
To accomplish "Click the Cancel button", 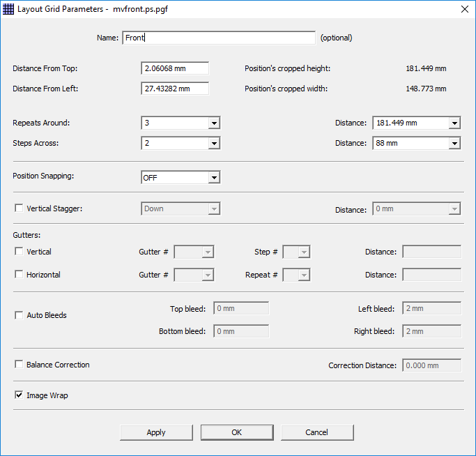I will tap(317, 432).
